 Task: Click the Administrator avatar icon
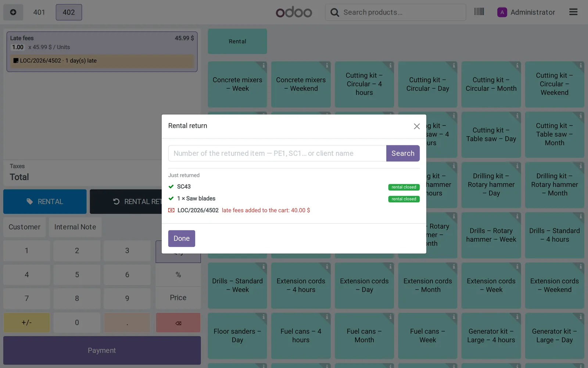502,12
